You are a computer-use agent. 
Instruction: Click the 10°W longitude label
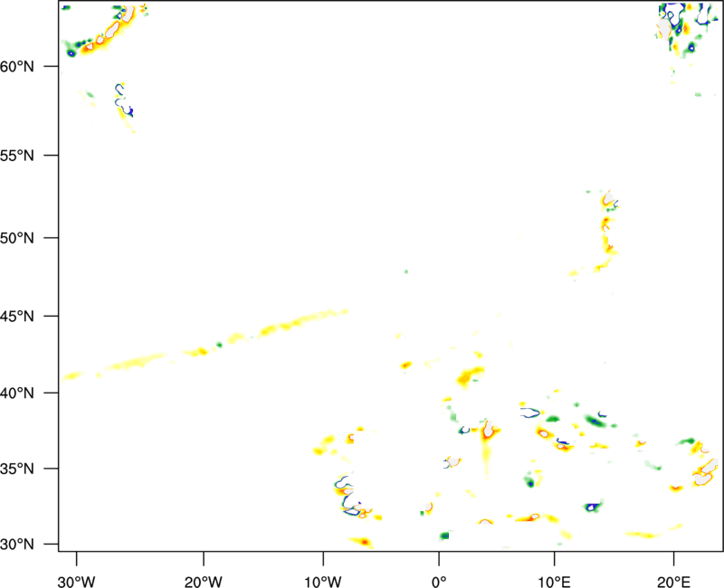pos(323,582)
